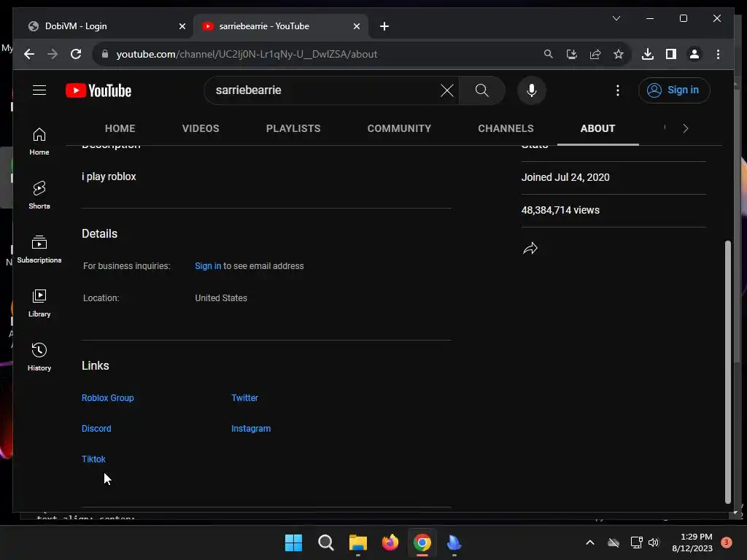The width and height of the screenshot is (747, 560).
Task: Open the Tiktok link
Action: click(x=93, y=459)
